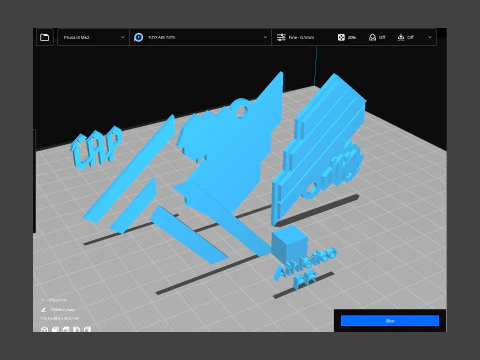480x360 pixels.
Task: Open the material and nozzle dropdown
Action: pyautogui.click(x=200, y=37)
